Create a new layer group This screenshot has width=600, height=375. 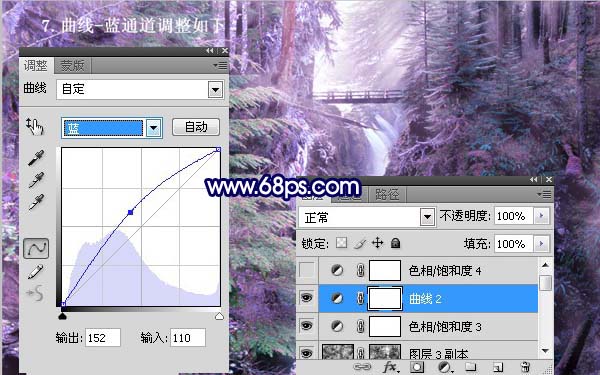pos(470,367)
